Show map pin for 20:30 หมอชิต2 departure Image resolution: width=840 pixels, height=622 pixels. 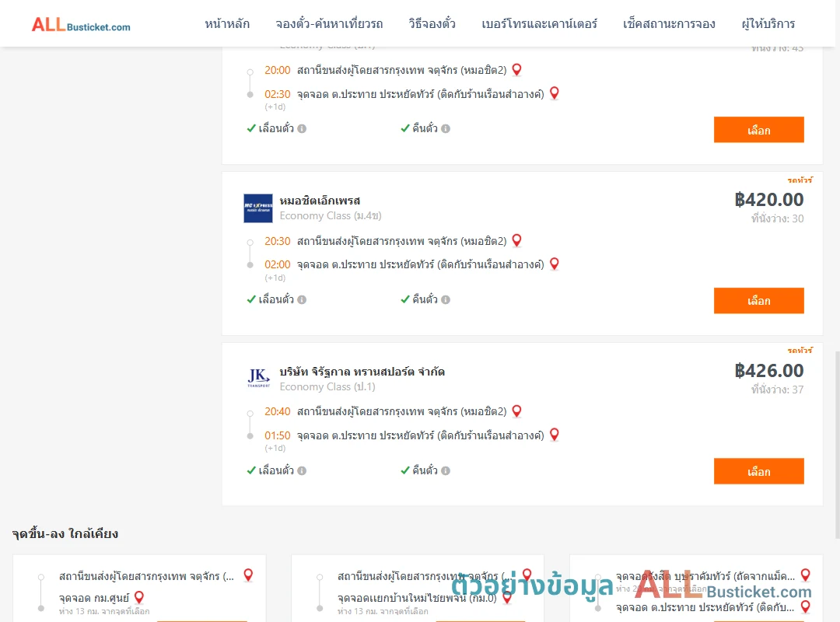click(x=517, y=240)
